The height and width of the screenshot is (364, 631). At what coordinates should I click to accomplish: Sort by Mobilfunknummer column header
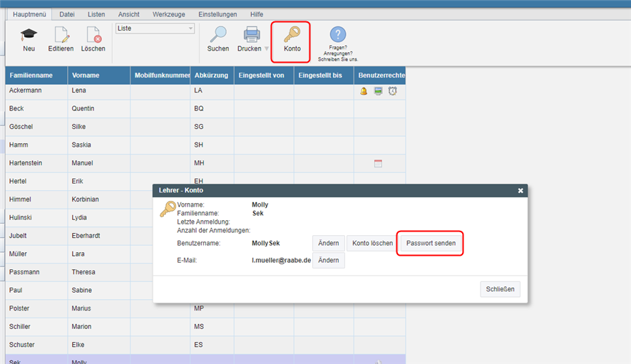(x=160, y=76)
